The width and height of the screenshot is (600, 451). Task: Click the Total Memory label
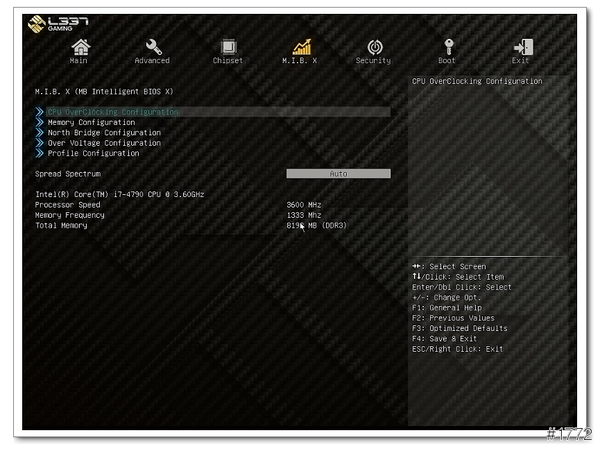(61, 225)
